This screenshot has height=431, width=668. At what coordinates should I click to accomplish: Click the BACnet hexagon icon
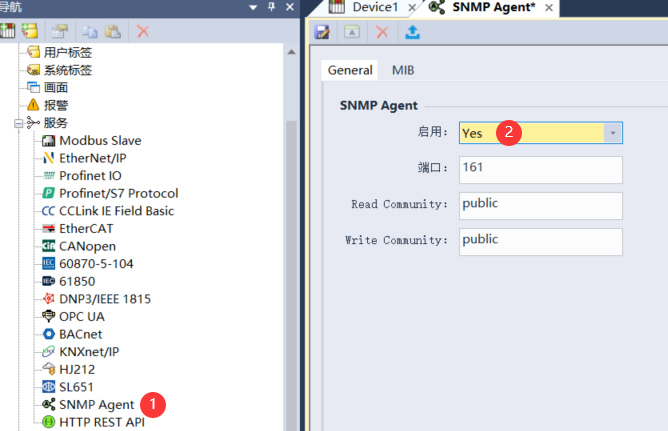click(49, 334)
